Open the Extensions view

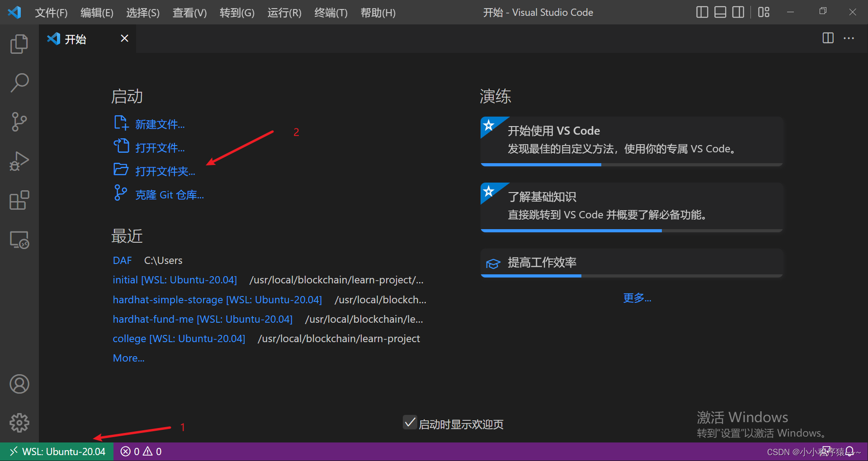[19, 200]
